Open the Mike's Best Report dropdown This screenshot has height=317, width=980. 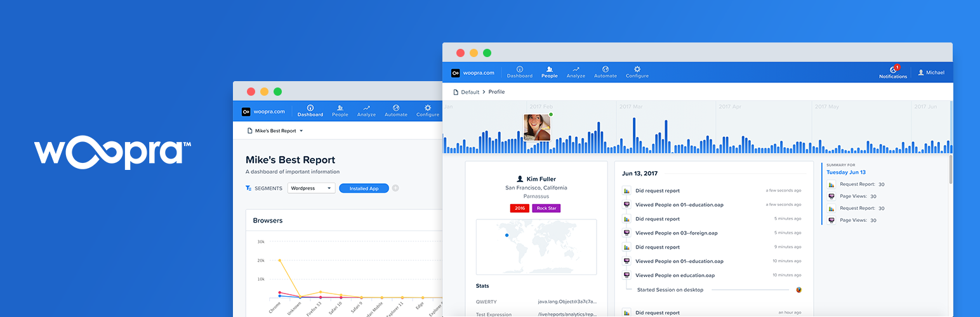click(275, 131)
